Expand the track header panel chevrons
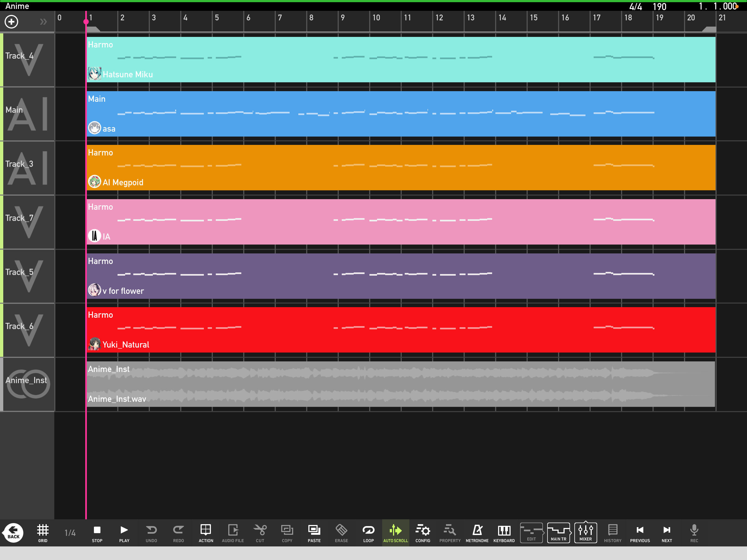Screen dimensions: 747x560 [x=43, y=22]
